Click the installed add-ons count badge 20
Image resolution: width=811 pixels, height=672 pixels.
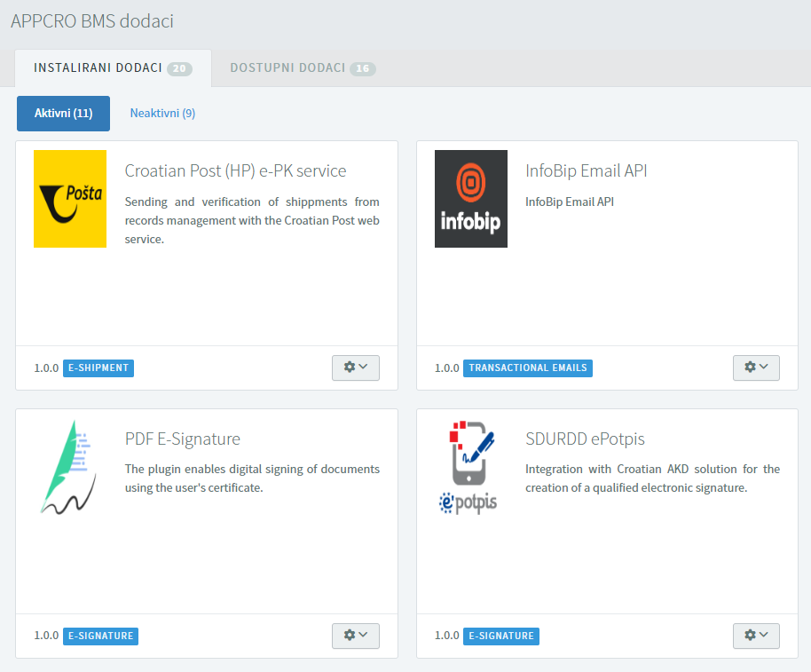(179, 69)
